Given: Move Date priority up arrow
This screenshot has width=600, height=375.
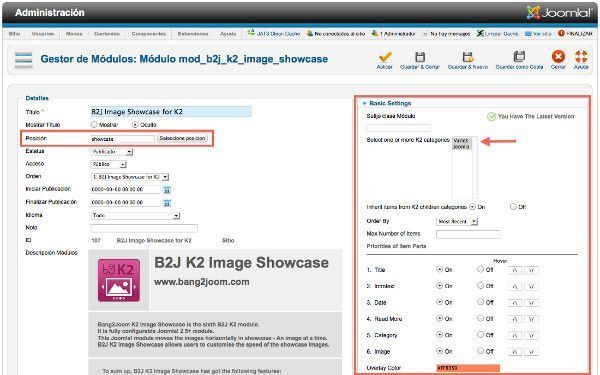Looking at the screenshot, I should click(x=515, y=303).
